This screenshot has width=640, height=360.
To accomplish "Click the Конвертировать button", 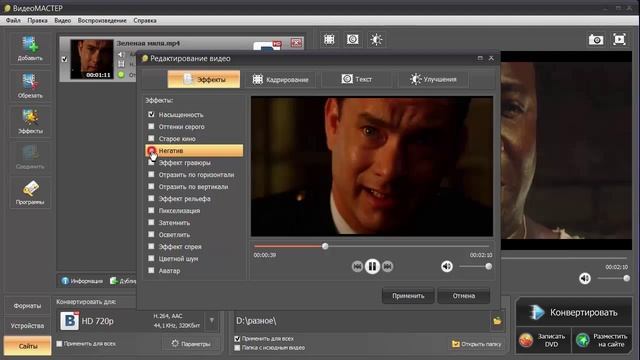I will [574, 312].
